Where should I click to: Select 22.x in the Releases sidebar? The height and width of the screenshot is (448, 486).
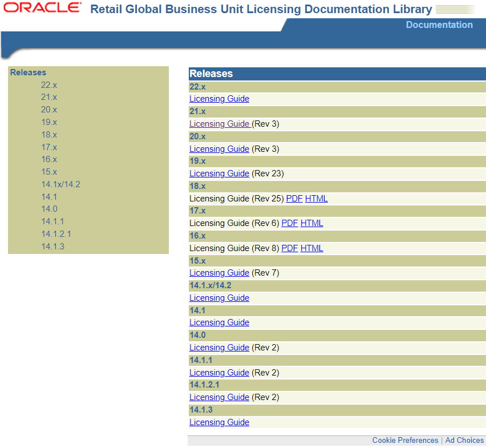pyautogui.click(x=48, y=84)
